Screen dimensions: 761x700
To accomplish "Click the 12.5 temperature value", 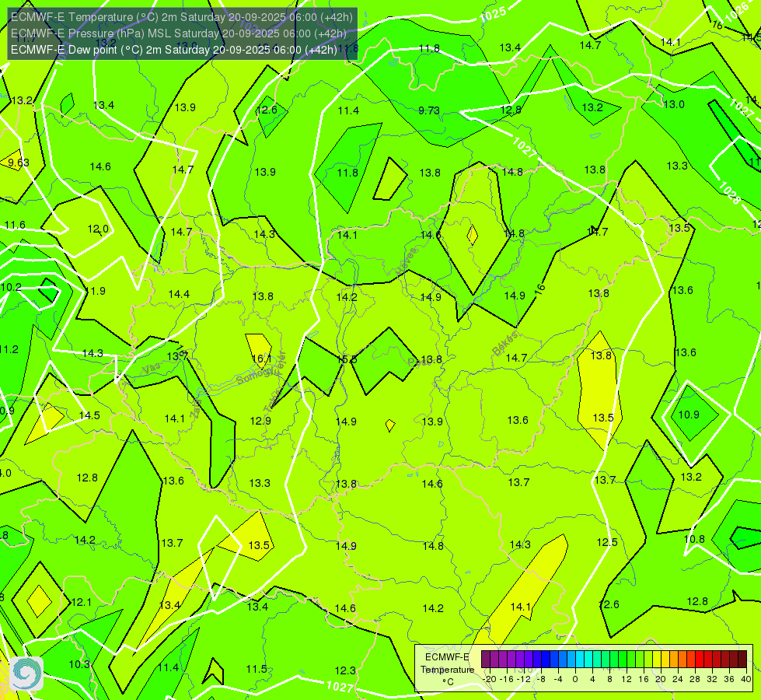I will [x=607, y=542].
